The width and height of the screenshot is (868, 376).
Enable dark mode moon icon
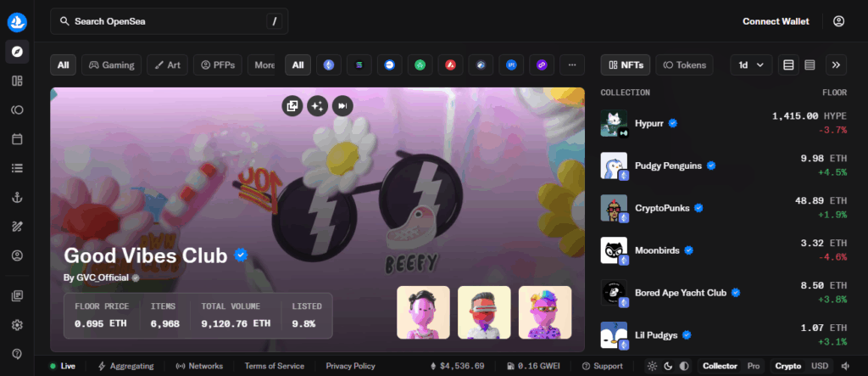click(667, 366)
